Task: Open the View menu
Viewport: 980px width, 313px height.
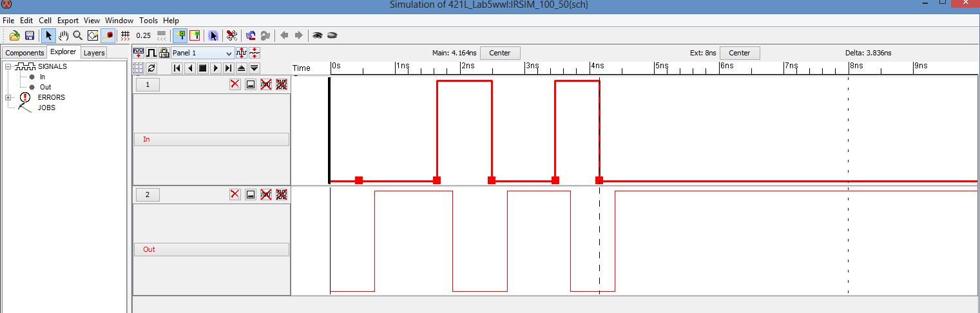Action: [x=91, y=21]
